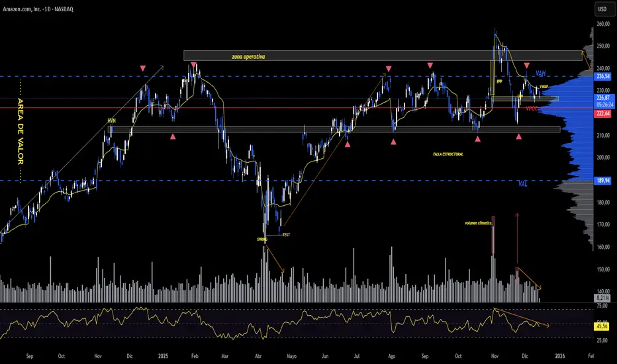Click the Jun label on time axis
The image size is (617, 364).
pyautogui.click(x=325, y=356)
